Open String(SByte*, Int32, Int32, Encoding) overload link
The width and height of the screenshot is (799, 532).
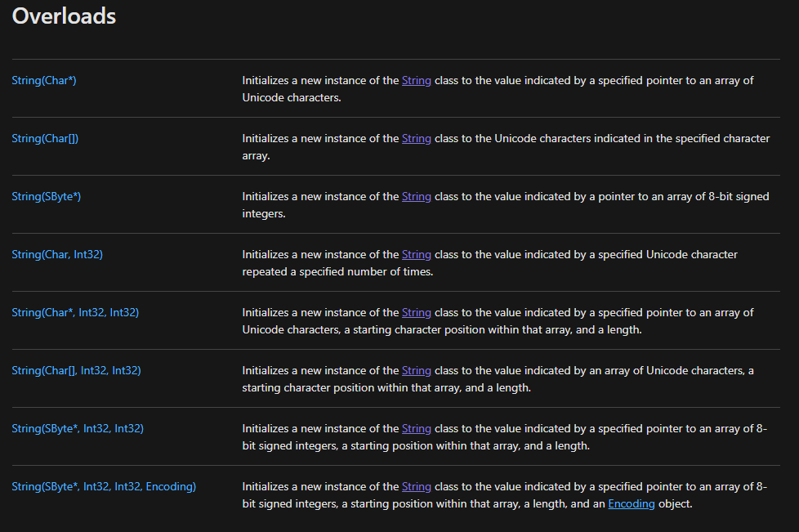[104, 487]
